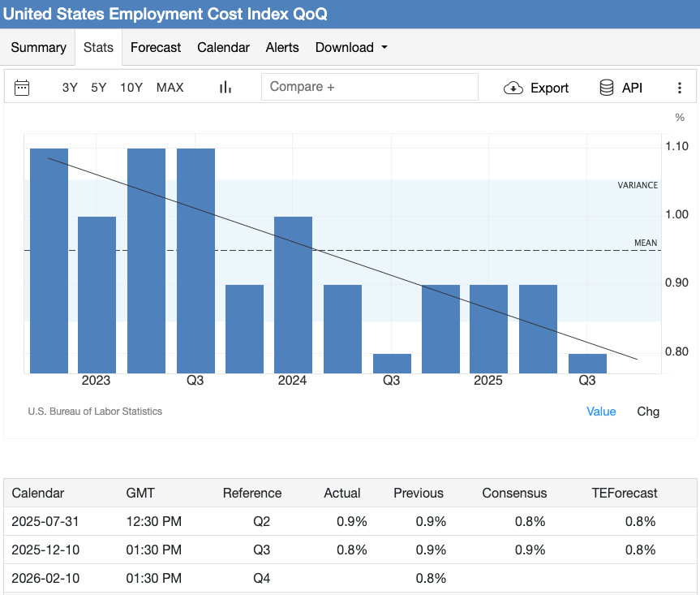Select the 10Y time range
This screenshot has width=700, height=595.
(131, 88)
